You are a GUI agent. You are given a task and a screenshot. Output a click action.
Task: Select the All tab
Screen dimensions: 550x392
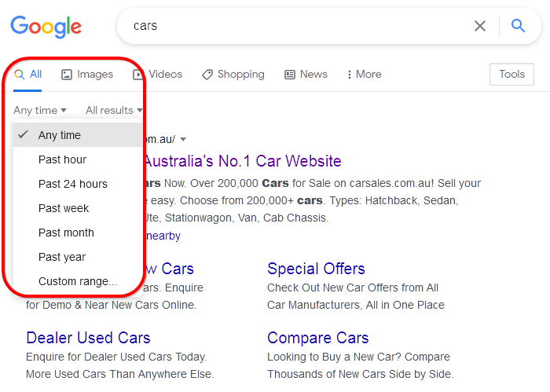[x=27, y=75]
